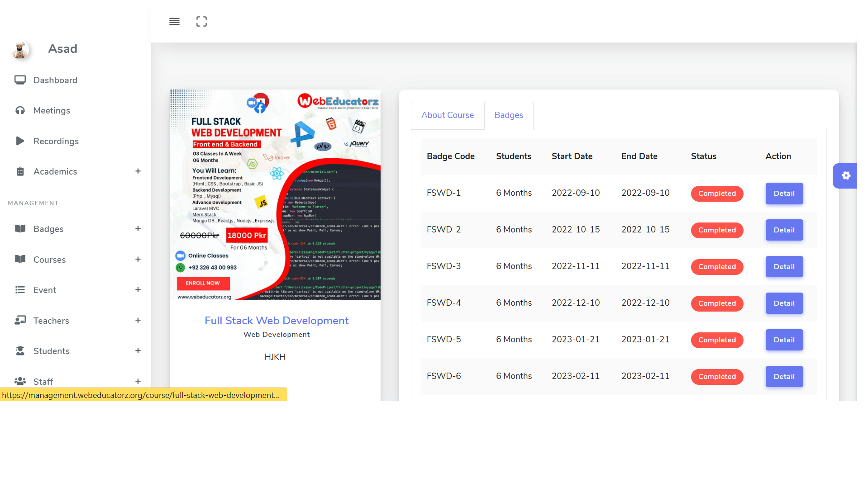
Task: Click the fullscreen toggle icon
Action: (x=201, y=21)
